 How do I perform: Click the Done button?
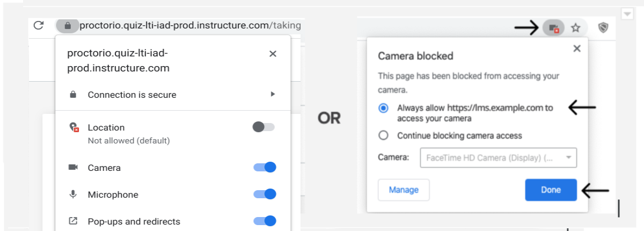[551, 190]
